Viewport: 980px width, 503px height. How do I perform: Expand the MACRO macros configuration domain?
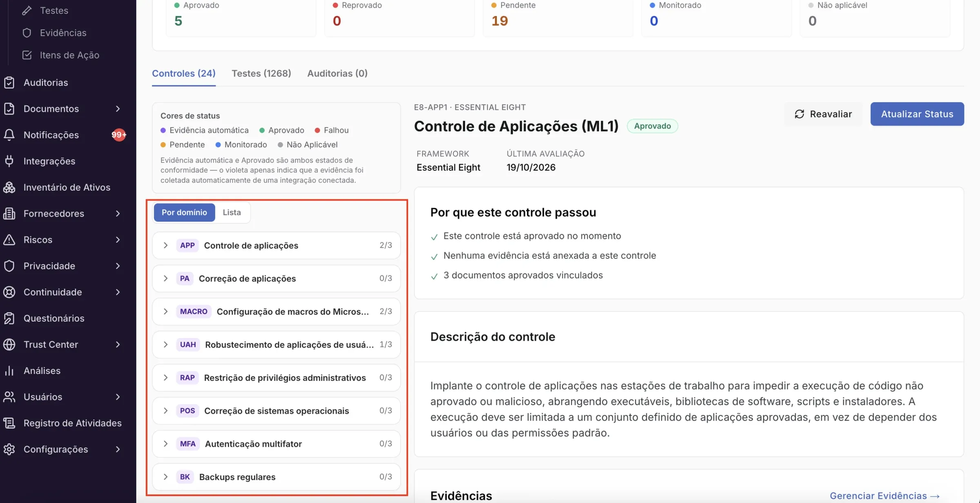(x=276, y=312)
